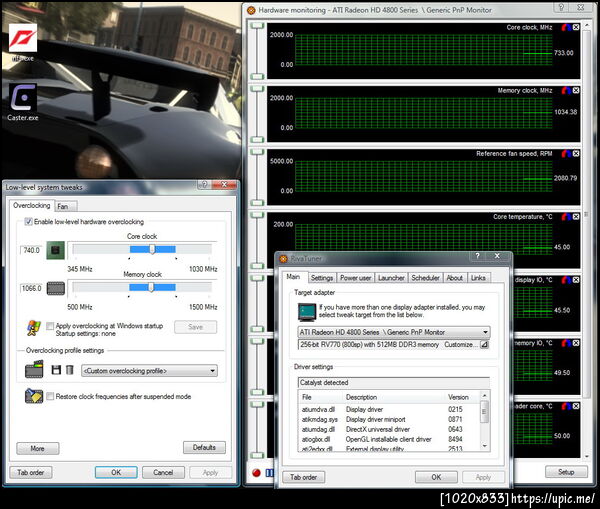Click Reference fan speed graph magnet icon
Viewport: 600px width, 509px height.
[566, 153]
